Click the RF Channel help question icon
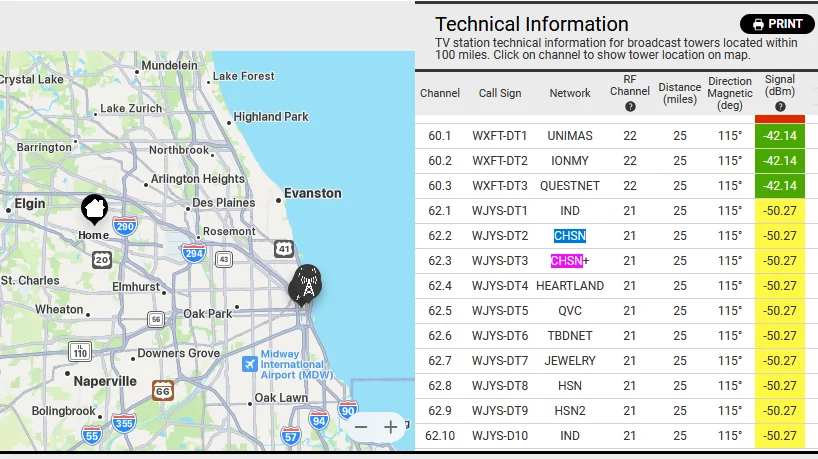Viewport: 818px width, 459px height. (630, 107)
